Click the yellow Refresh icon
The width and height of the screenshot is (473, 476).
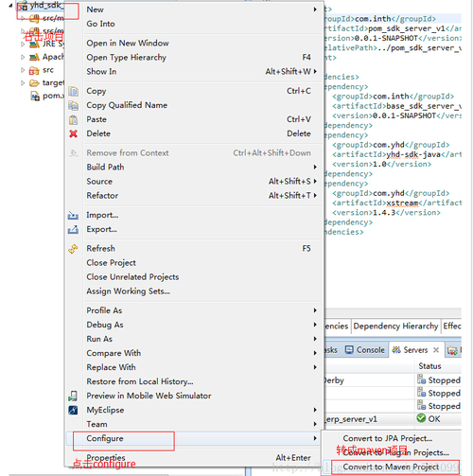73,249
